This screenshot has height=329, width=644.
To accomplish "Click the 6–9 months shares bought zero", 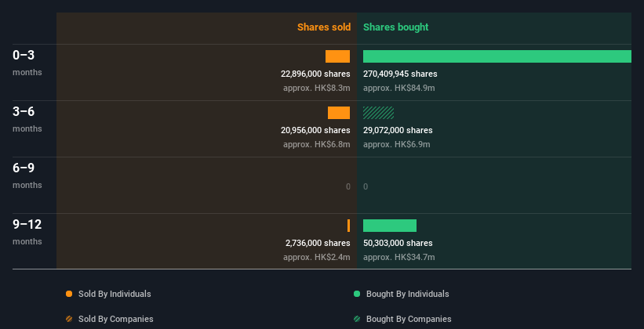I will tap(366, 186).
